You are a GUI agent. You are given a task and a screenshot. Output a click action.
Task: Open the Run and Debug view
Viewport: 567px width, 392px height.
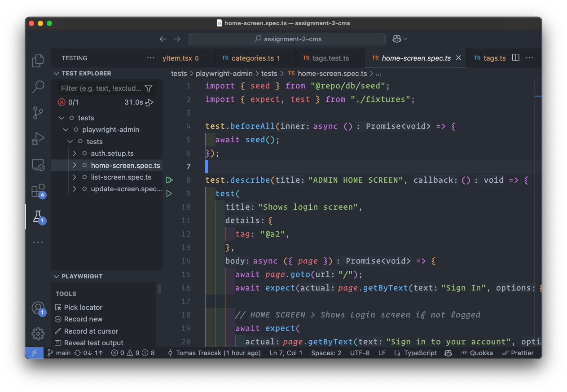38,139
